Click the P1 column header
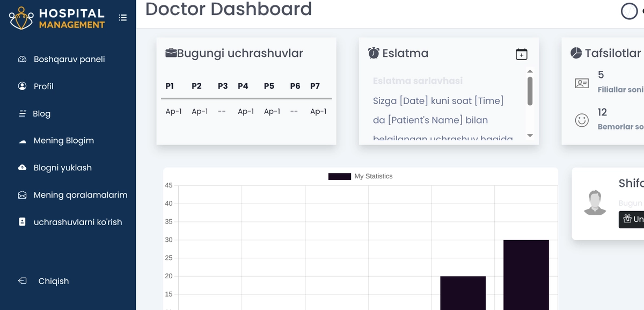 170,86
